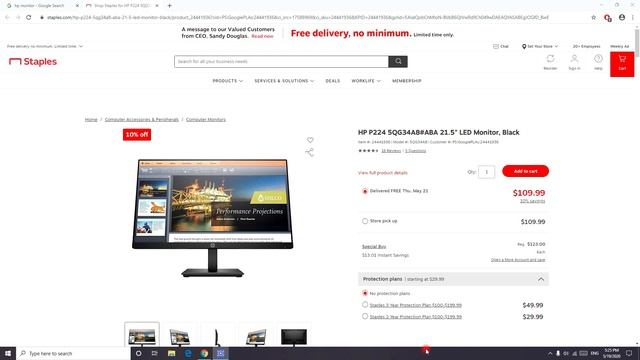Open the shopping cart
The height and width of the screenshot is (360, 640).
(x=622, y=64)
